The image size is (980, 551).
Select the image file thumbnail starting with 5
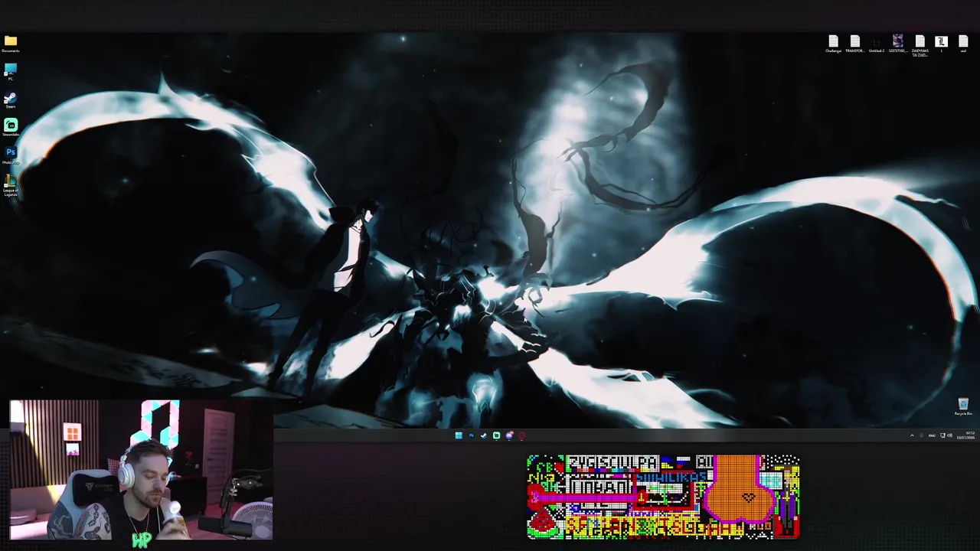click(x=897, y=44)
